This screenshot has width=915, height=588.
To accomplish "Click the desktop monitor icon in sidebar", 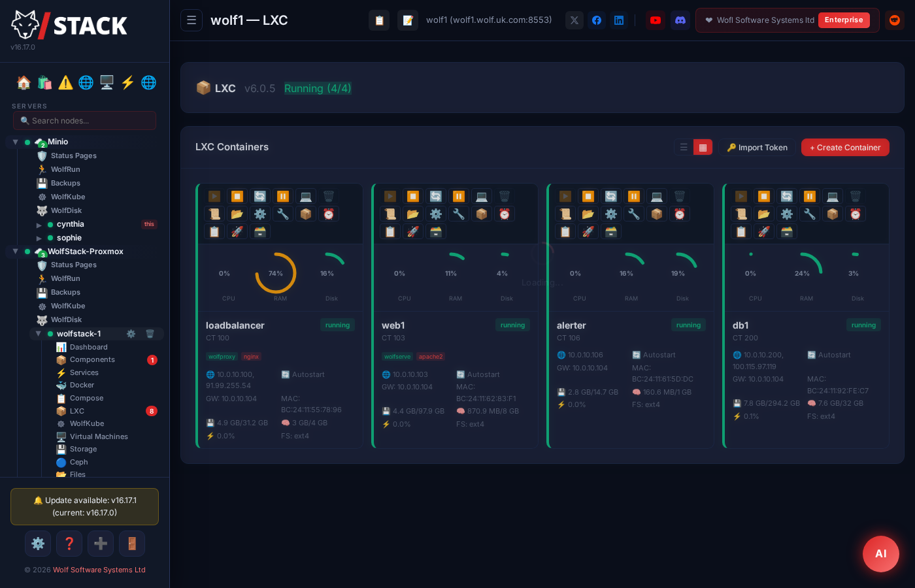I will click(107, 82).
